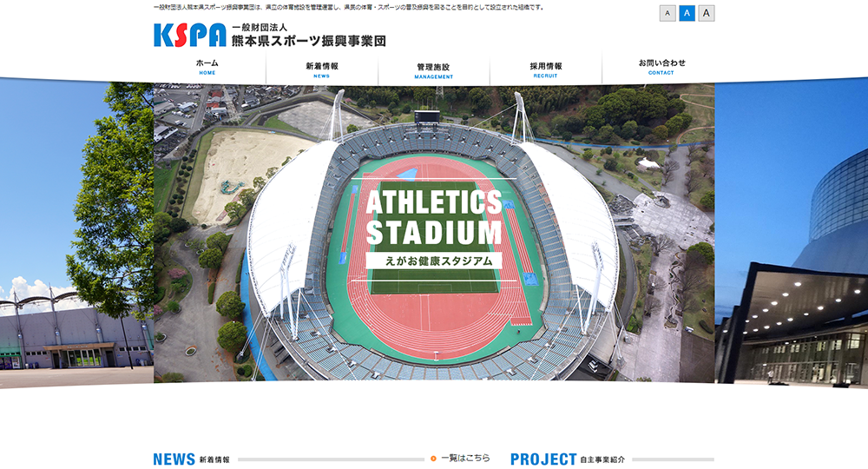
Task: Click the orange arrow icon beside 一覧はこちら
Action: [433, 459]
